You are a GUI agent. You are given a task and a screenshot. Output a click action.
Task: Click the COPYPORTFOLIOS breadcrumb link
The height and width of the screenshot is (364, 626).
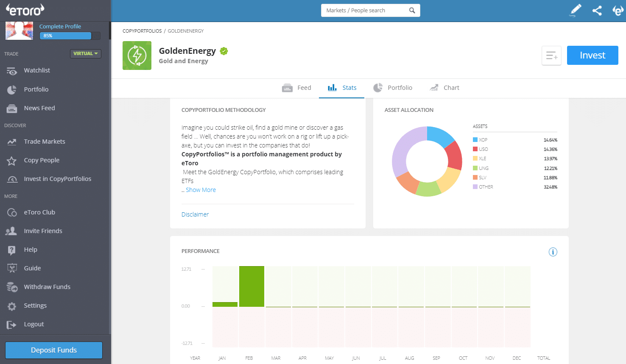tap(142, 31)
